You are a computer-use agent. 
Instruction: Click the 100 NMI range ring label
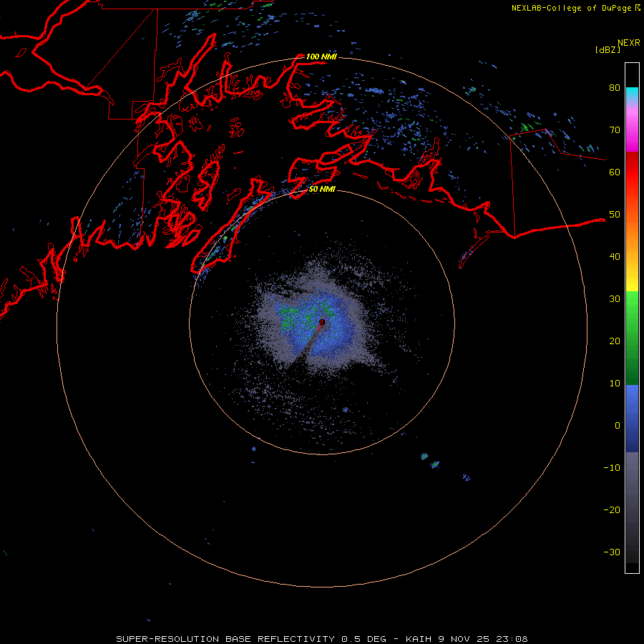coord(321,57)
